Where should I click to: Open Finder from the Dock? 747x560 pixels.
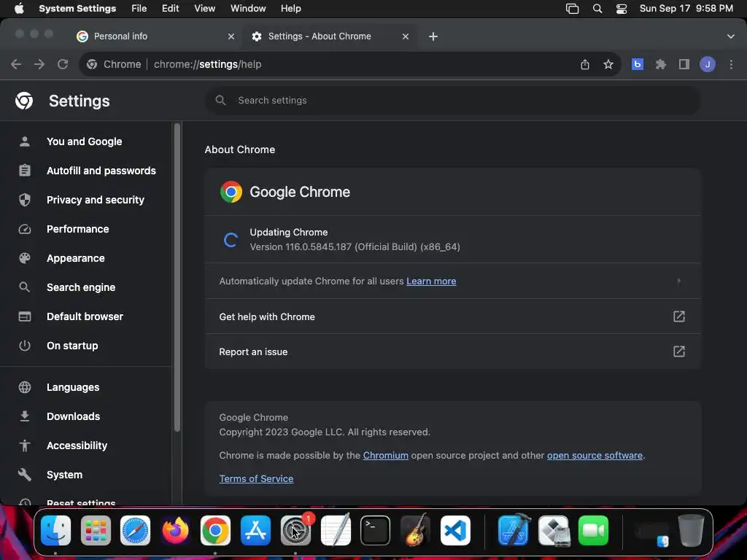coord(55,531)
